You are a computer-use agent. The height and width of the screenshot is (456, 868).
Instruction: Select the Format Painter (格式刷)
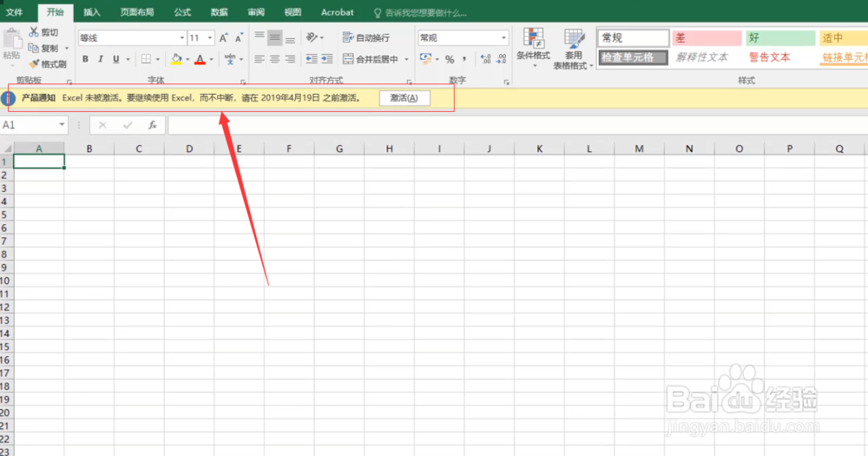(x=48, y=64)
